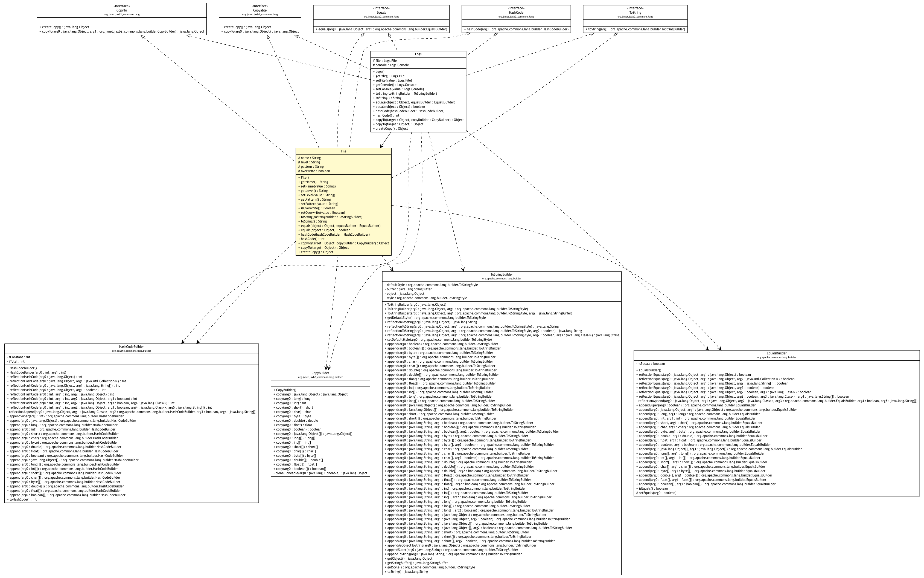This screenshot has height=578, width=924.
Task: Click the HashCodeBuilder class title
Action: (x=132, y=347)
